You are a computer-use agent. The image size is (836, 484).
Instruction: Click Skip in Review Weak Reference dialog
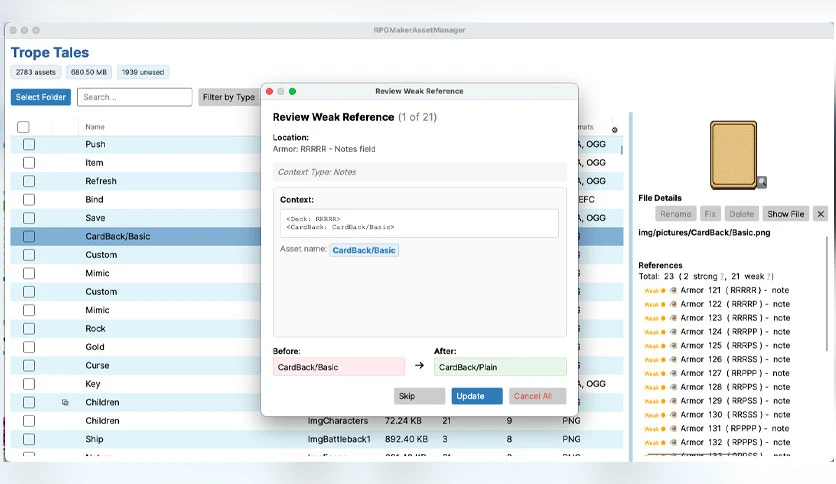[419, 396]
